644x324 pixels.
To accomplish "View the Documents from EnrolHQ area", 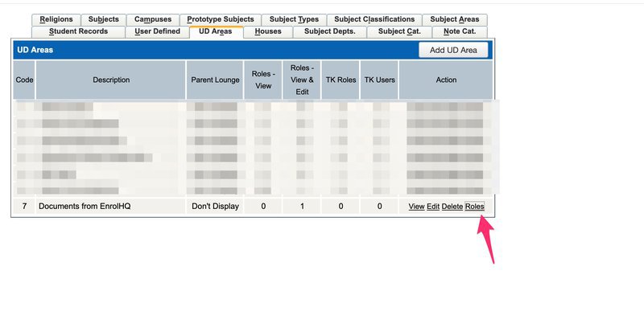I will 416,207.
